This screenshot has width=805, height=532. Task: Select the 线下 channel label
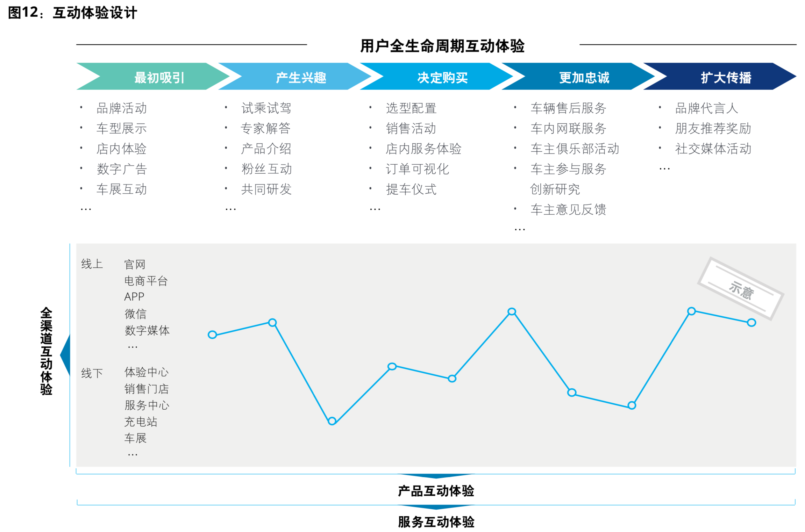(x=92, y=373)
